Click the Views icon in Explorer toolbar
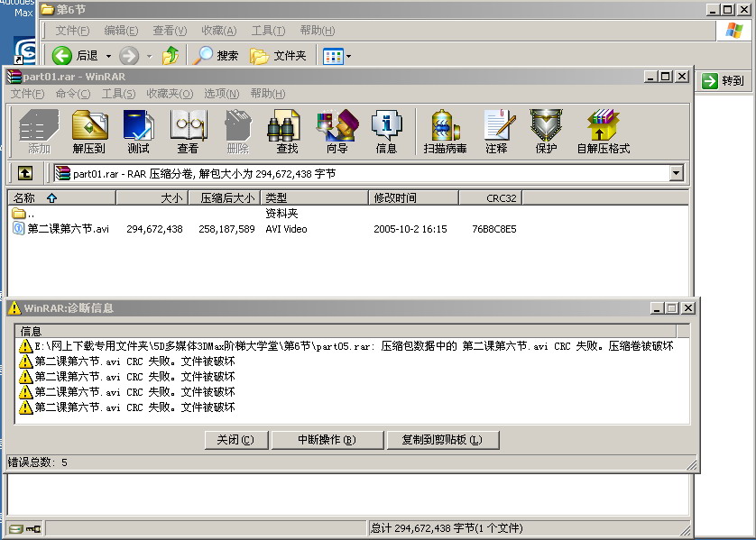Viewport: 756px width, 540px height. [333, 57]
